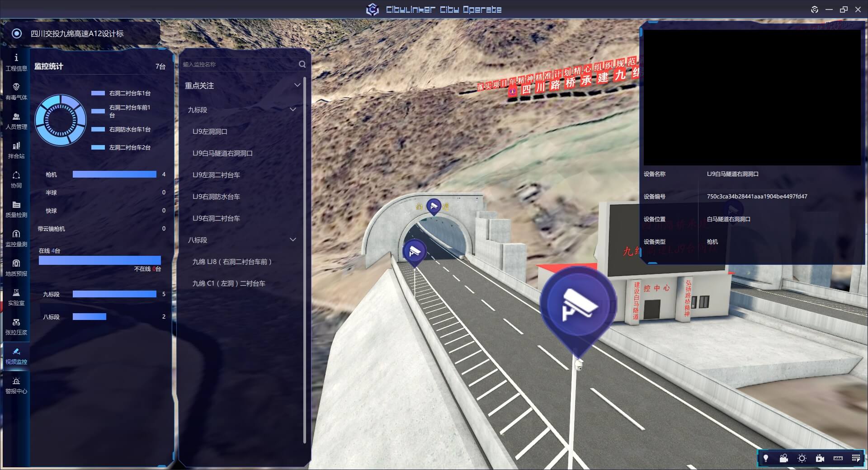Click the 左洞二衬台车2台 legend swatch
868x470 pixels.
(98, 147)
